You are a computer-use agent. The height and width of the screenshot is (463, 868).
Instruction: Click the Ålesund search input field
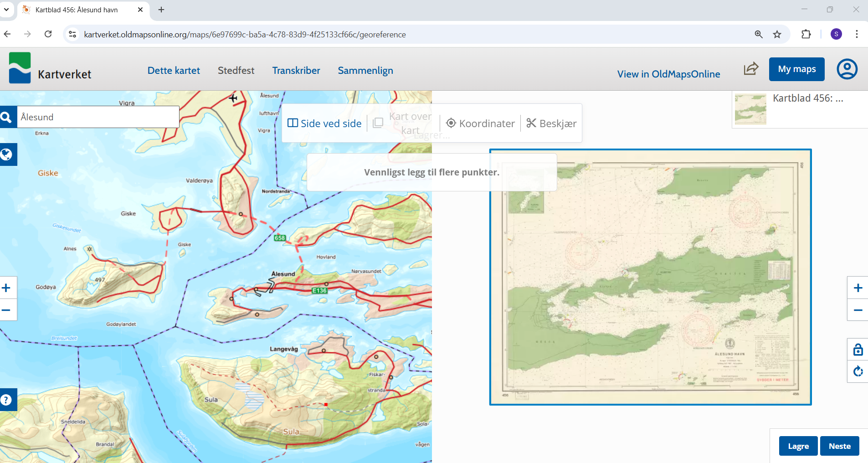pyautogui.click(x=98, y=118)
